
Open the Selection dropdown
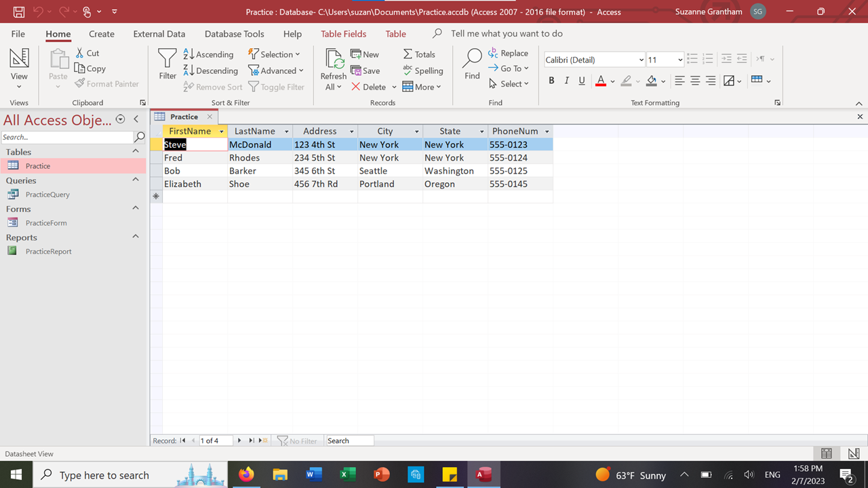(x=274, y=54)
